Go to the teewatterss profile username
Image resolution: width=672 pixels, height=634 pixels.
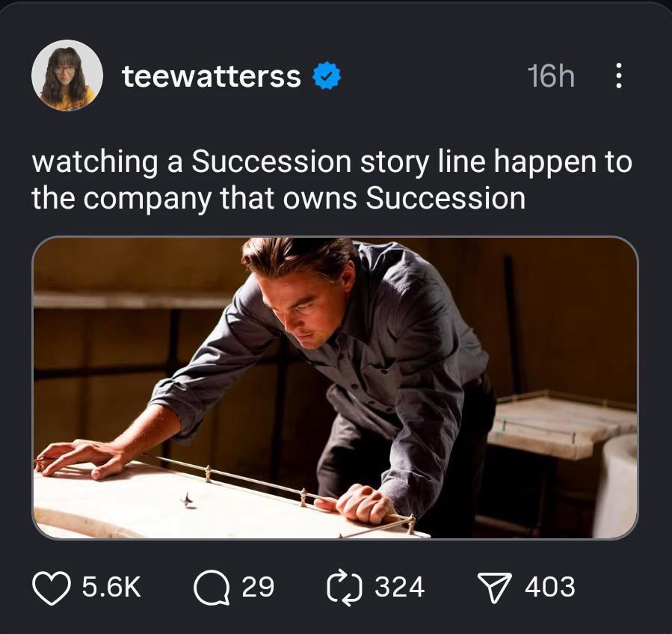212,76
